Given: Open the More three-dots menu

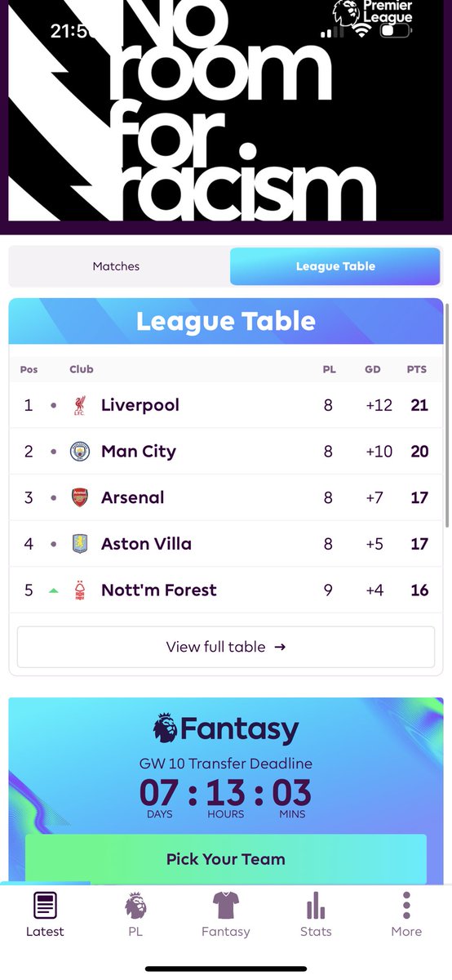Looking at the screenshot, I should (x=406, y=906).
